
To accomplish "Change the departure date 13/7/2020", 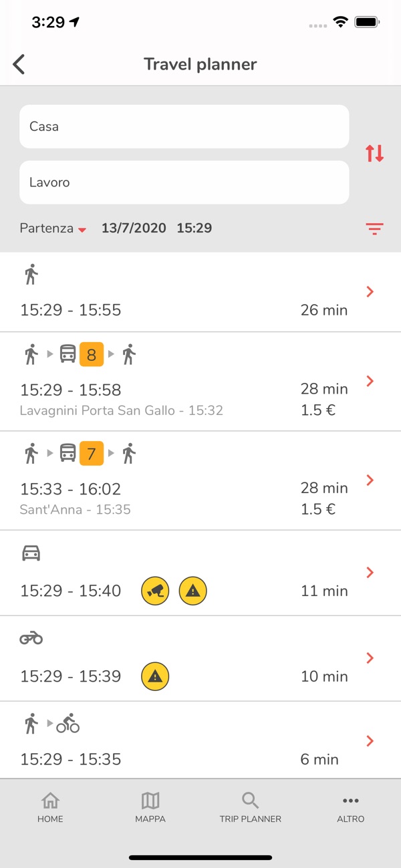I will [x=134, y=229].
